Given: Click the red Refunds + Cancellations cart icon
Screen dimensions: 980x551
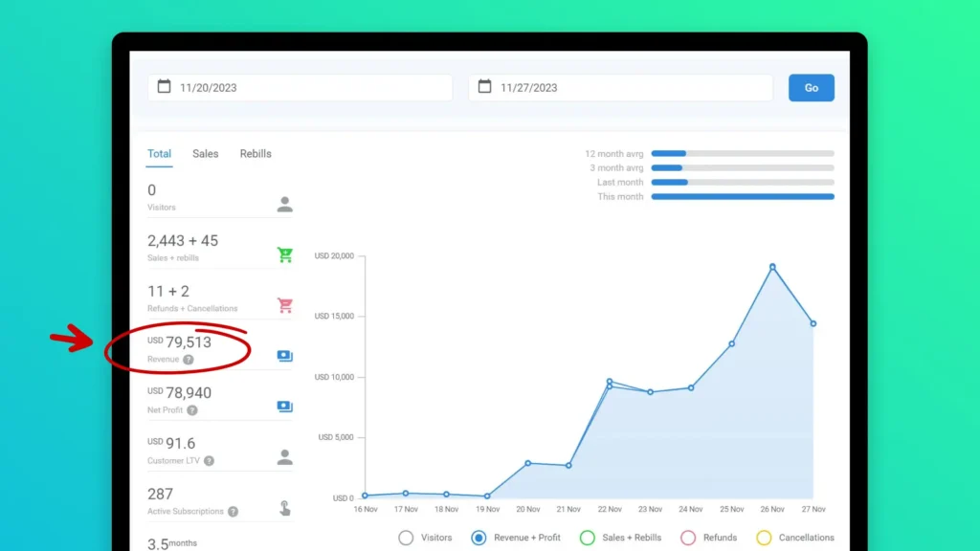Looking at the screenshot, I should click(x=284, y=306).
